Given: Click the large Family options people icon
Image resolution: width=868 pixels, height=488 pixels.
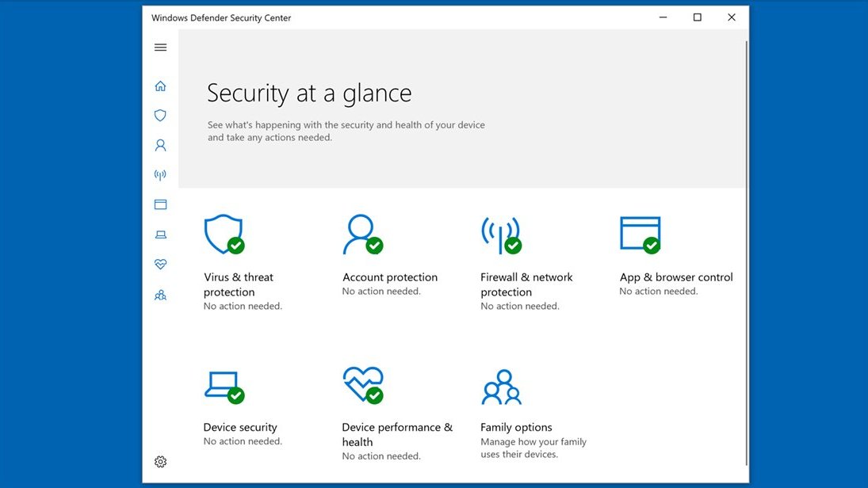Looking at the screenshot, I should click(x=502, y=387).
